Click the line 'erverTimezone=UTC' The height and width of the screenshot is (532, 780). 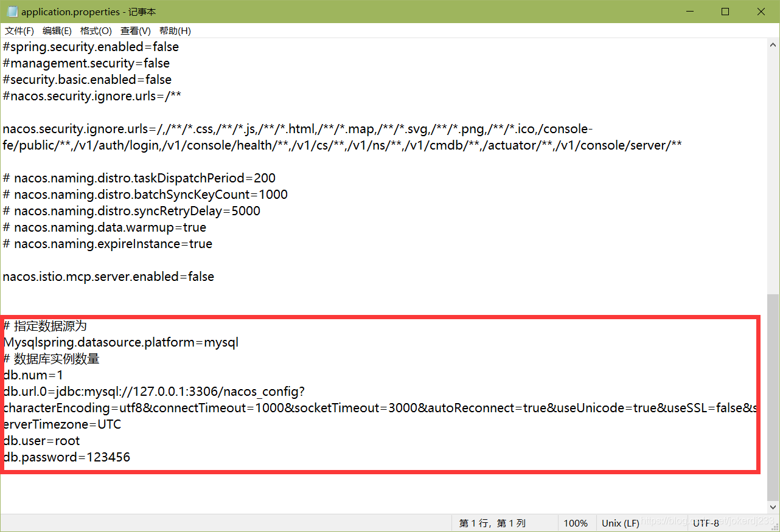click(x=62, y=424)
